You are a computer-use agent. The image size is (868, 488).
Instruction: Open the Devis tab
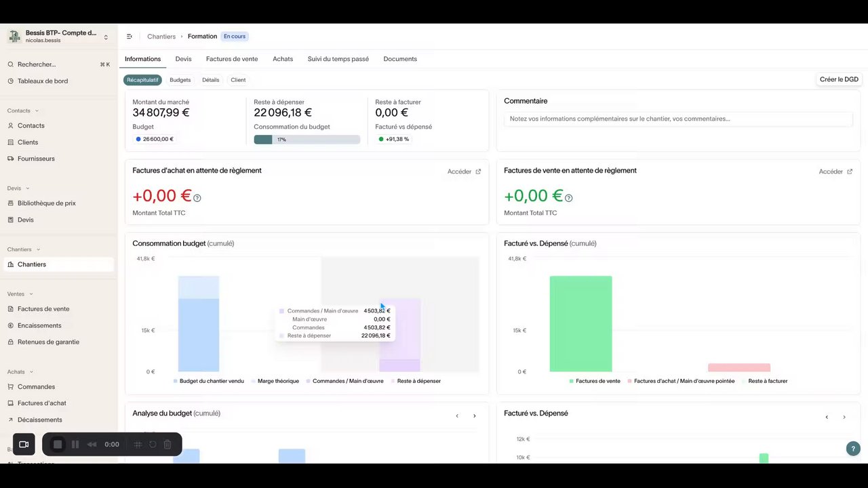(x=183, y=59)
